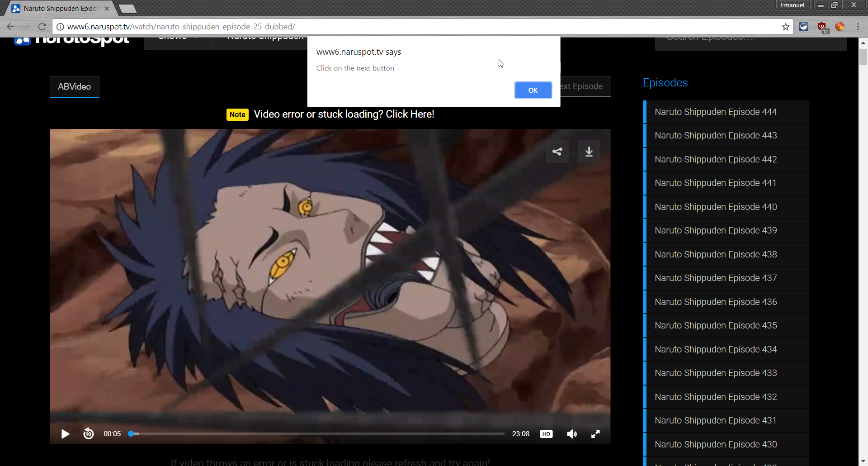The image size is (868, 466).
Task: Close the Naruto Shippuden tab
Action: point(107,9)
